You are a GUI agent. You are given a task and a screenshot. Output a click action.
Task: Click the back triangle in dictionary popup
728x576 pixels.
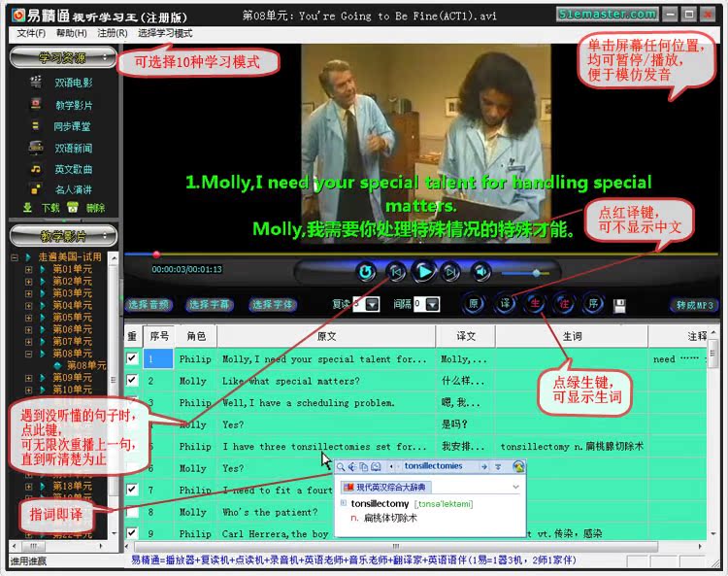pos(391,466)
